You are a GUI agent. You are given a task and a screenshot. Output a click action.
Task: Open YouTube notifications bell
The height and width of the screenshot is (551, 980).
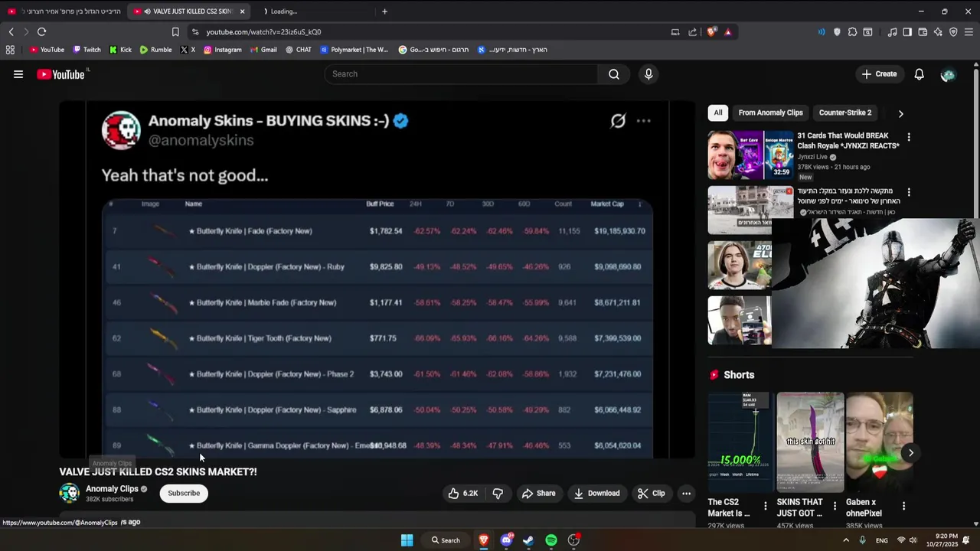pyautogui.click(x=920, y=74)
